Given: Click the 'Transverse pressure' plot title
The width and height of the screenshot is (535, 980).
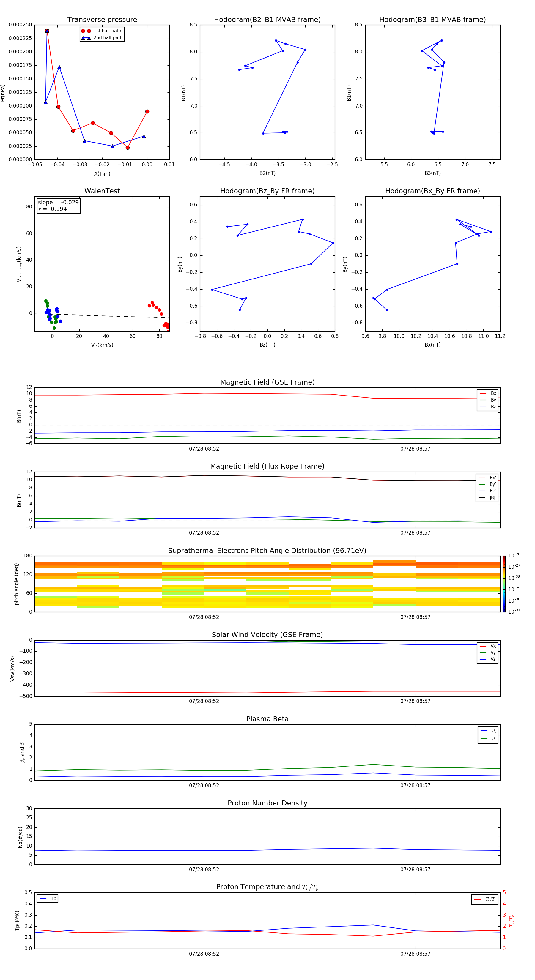Looking at the screenshot, I should [x=102, y=20].
